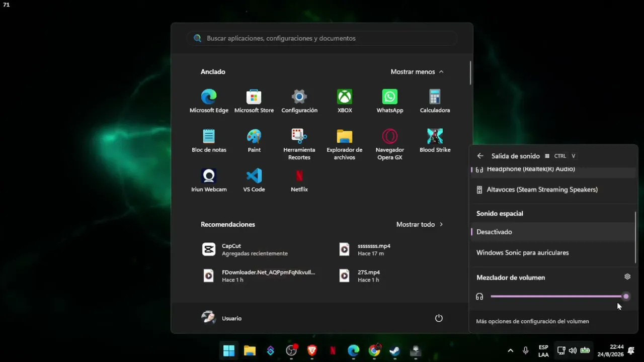Open Más opciones de configuración del volumen

click(x=532, y=321)
